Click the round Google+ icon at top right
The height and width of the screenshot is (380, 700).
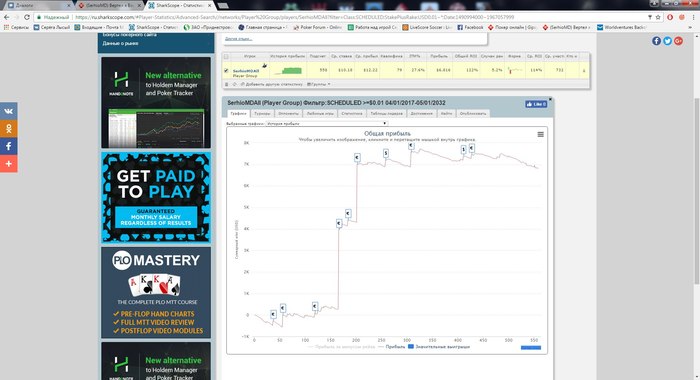click(x=679, y=41)
